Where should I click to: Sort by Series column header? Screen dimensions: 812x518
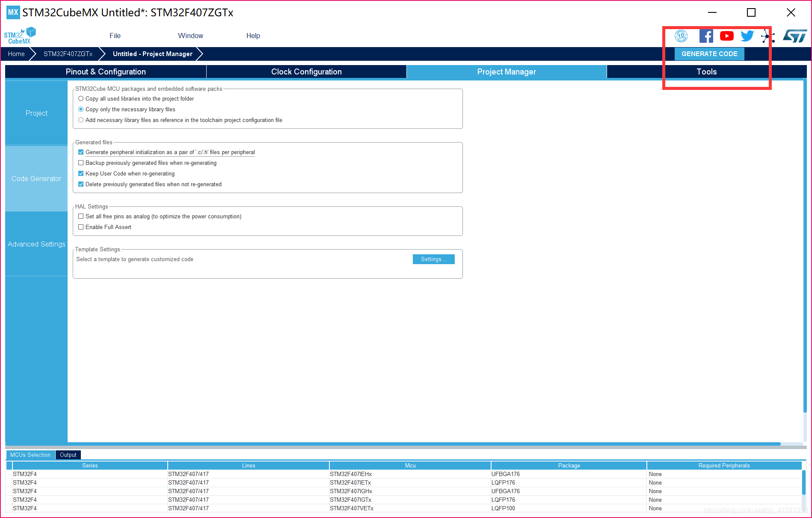tap(90, 466)
